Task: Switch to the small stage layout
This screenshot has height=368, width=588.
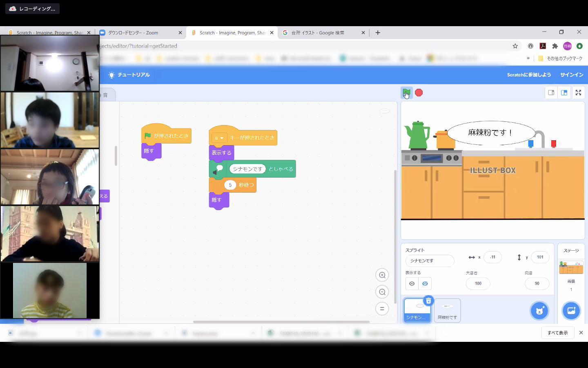Action: 551,93
